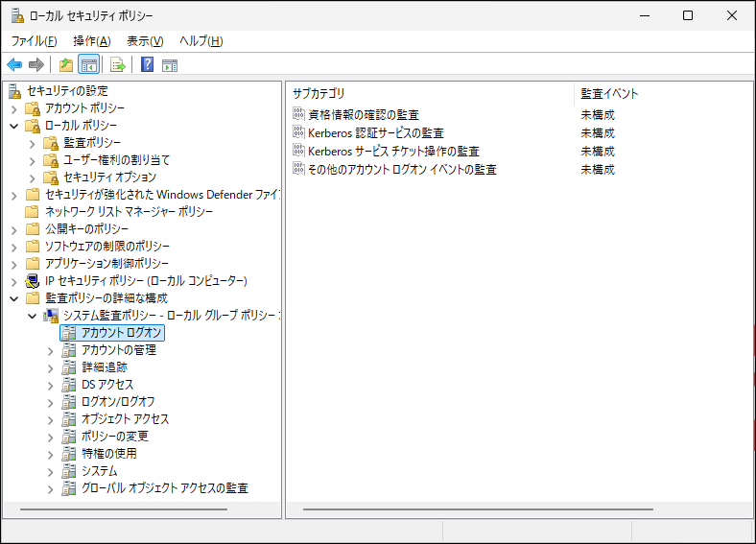The height and width of the screenshot is (544, 756).
Task: Click 未構成 value for Kerberos 認証サービスの監査
Action: [598, 133]
